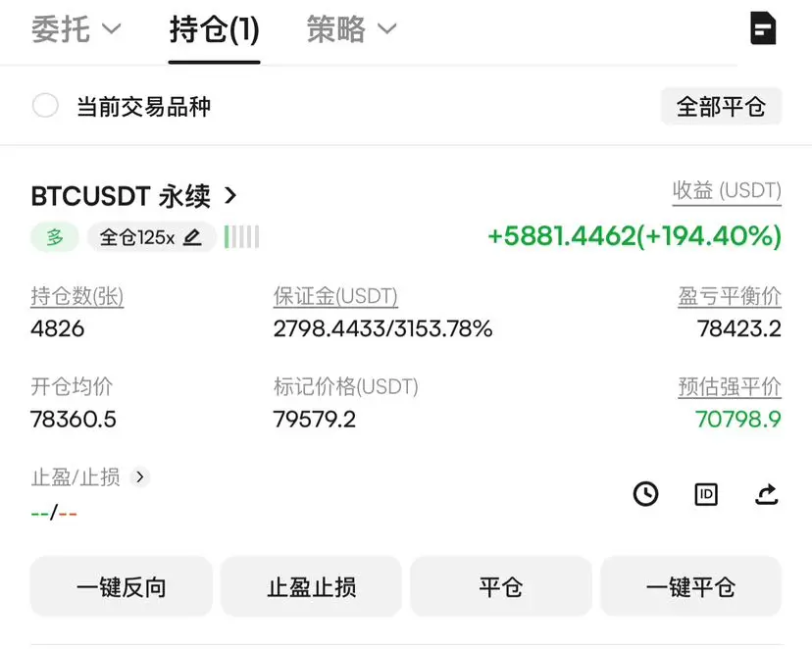Tap the 止盈止损 button
Image resolution: width=812 pixels, height=649 pixels.
[311, 587]
